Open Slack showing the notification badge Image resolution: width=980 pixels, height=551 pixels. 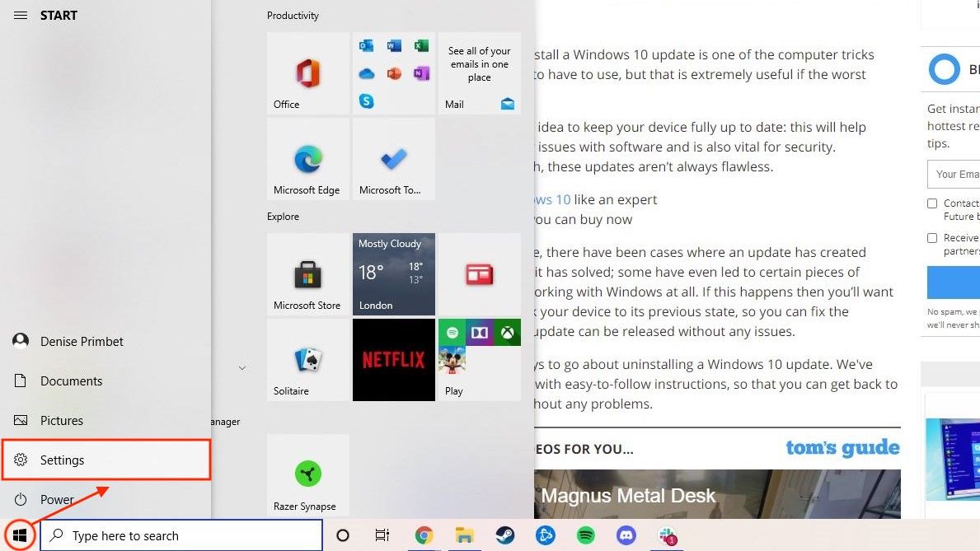[666, 535]
